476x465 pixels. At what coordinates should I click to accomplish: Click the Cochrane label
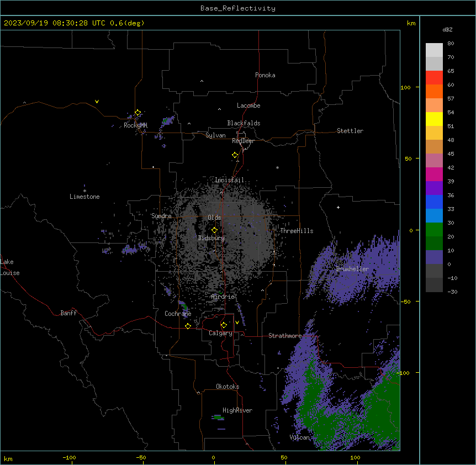178,314
